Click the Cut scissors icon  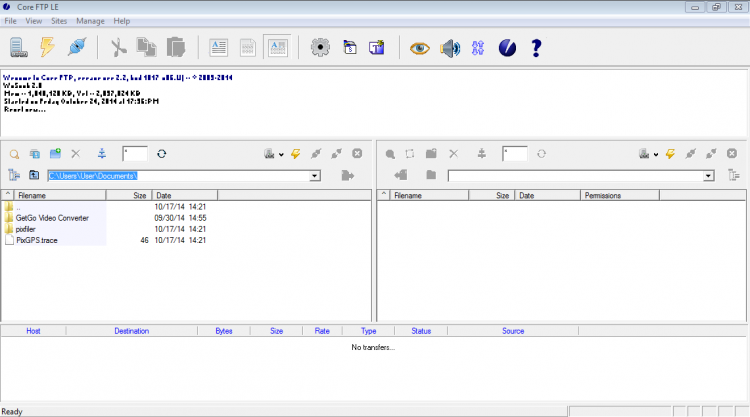(118, 47)
